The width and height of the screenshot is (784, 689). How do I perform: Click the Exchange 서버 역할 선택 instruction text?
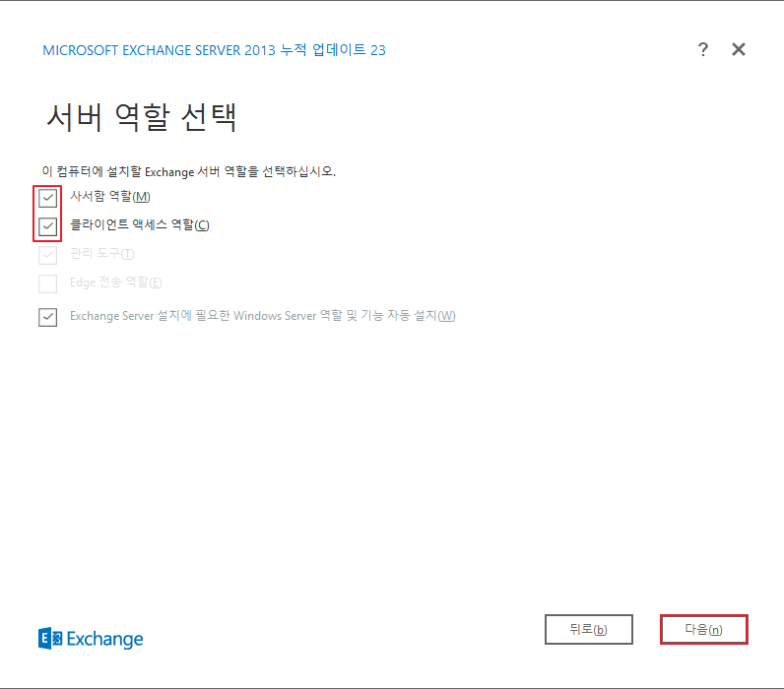tap(189, 172)
